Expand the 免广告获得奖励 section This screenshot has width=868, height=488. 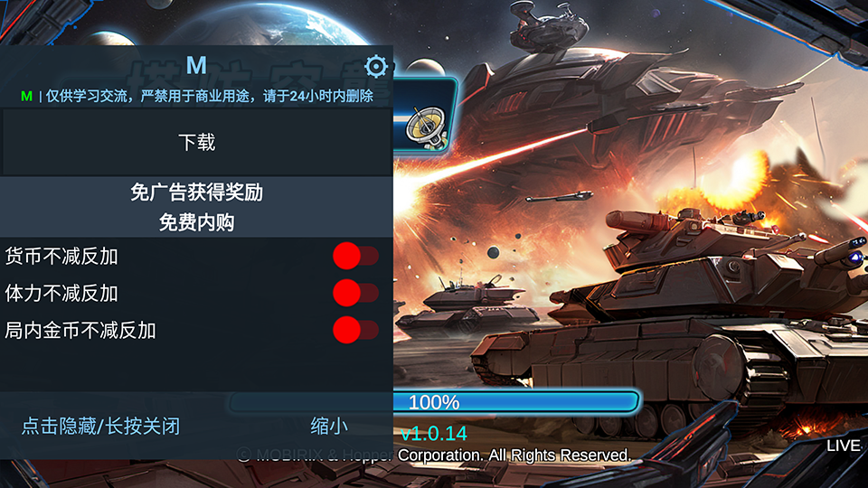pyautogui.click(x=196, y=192)
